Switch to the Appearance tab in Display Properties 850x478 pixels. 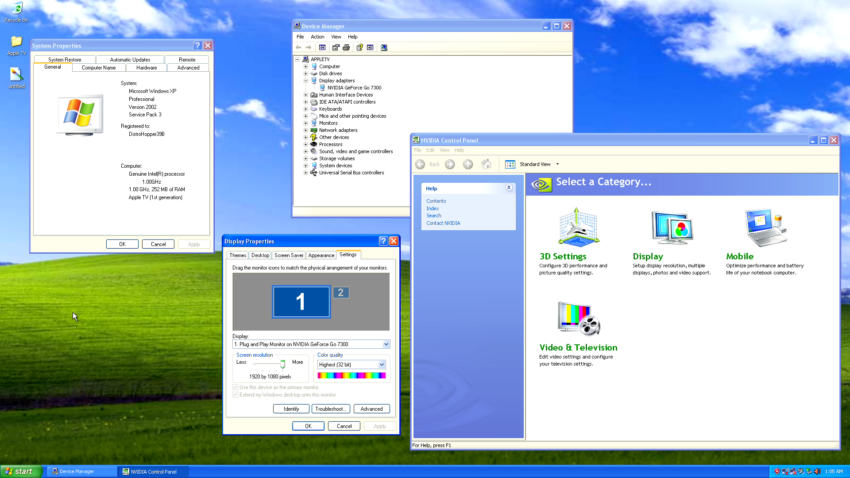[x=321, y=255]
